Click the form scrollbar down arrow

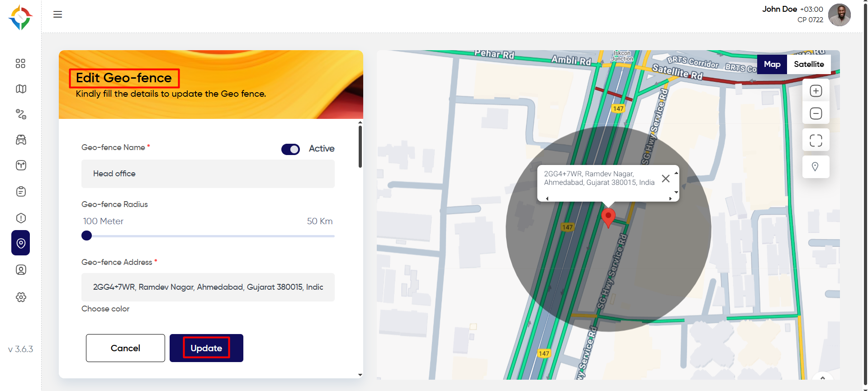(360, 375)
